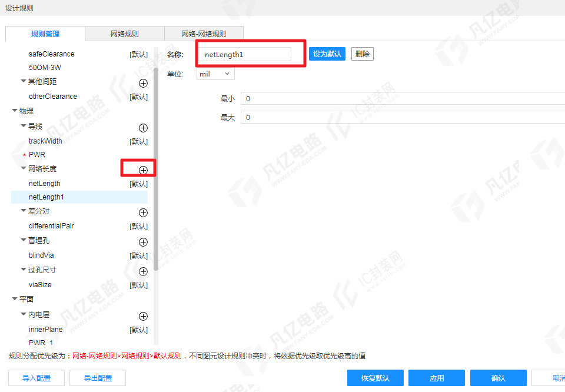565x392 pixels.
Task: Select the 50OM-3W rule
Action: 45,67
